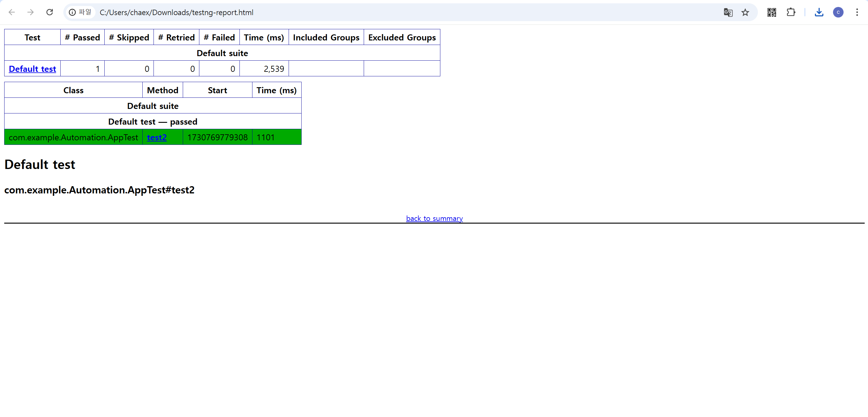Click the address bar URL
Image resolution: width=868 pixels, height=417 pixels.
176,12
